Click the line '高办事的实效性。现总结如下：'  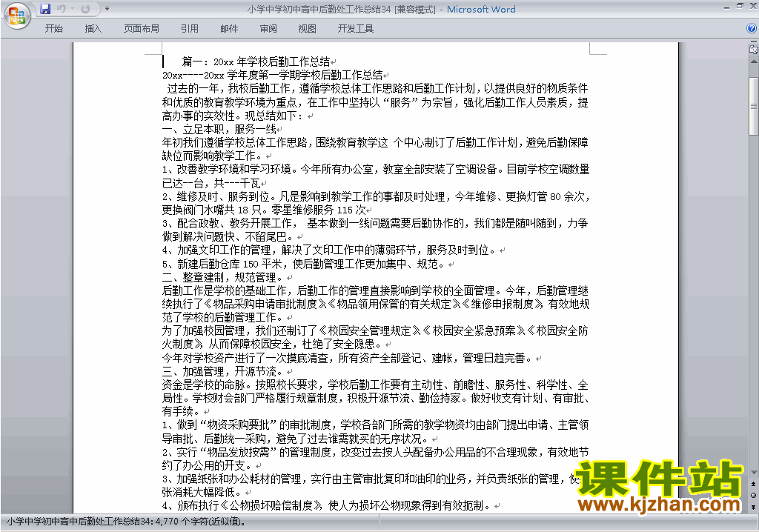click(234, 116)
